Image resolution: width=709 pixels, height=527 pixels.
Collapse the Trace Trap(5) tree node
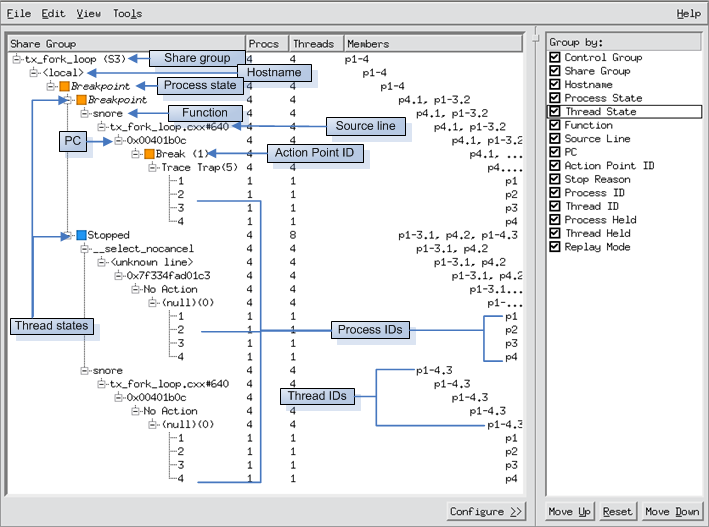click(153, 168)
